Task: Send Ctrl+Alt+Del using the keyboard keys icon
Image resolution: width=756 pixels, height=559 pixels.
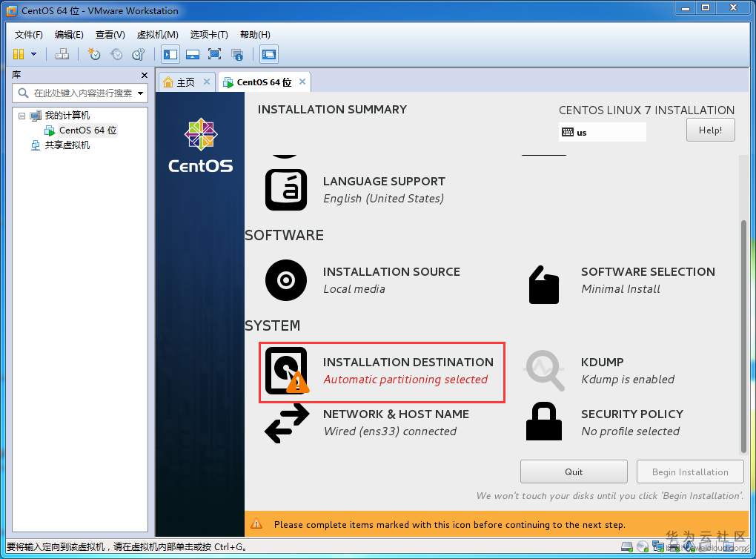Action: click(62, 54)
